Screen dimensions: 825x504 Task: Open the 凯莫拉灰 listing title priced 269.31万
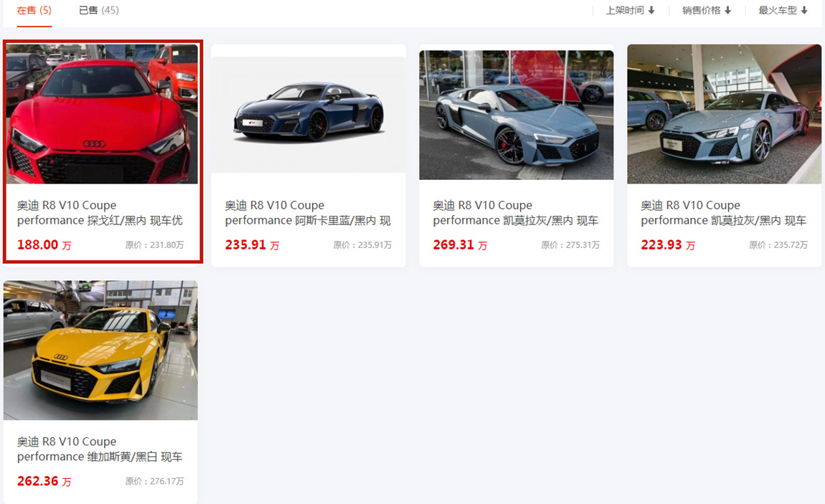(516, 213)
